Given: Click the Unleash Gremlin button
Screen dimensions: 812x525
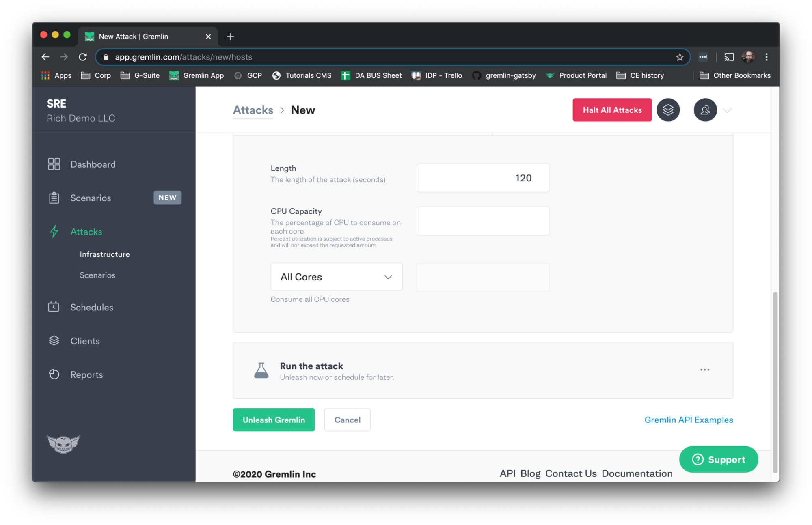Looking at the screenshot, I should pos(274,420).
